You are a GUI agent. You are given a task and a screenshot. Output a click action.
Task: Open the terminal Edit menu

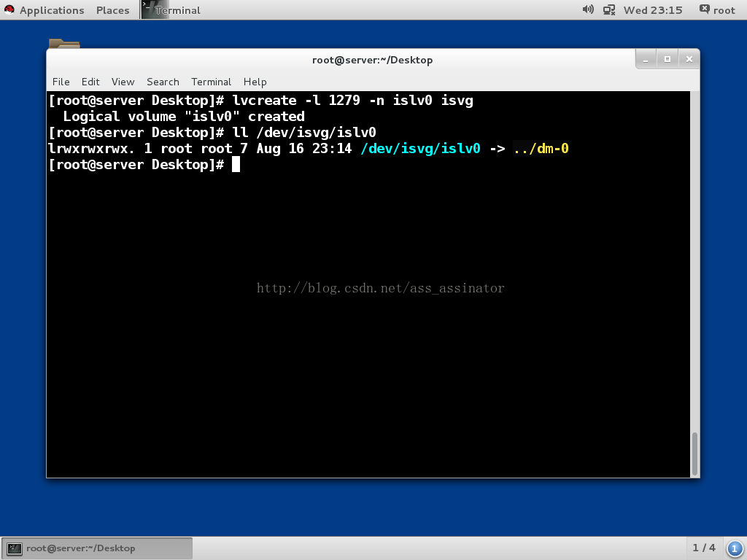coord(90,82)
